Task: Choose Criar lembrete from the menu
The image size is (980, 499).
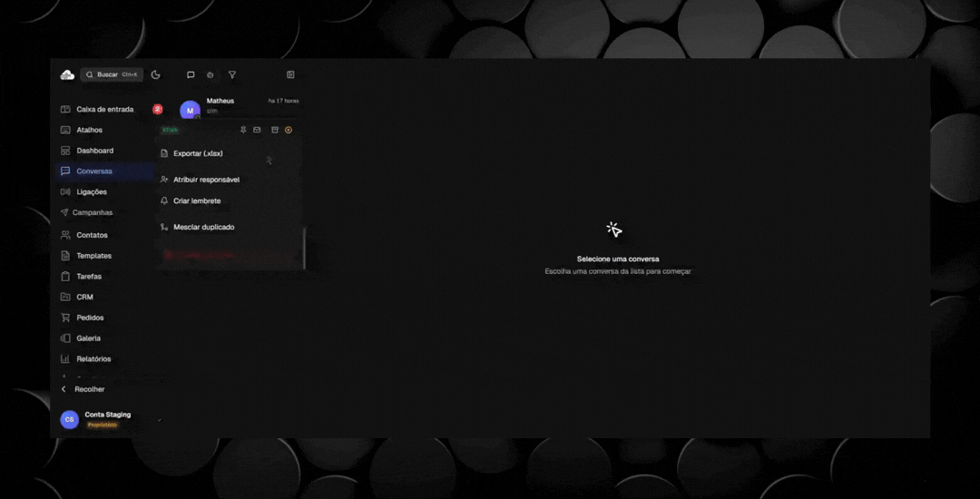Action: [229, 201]
